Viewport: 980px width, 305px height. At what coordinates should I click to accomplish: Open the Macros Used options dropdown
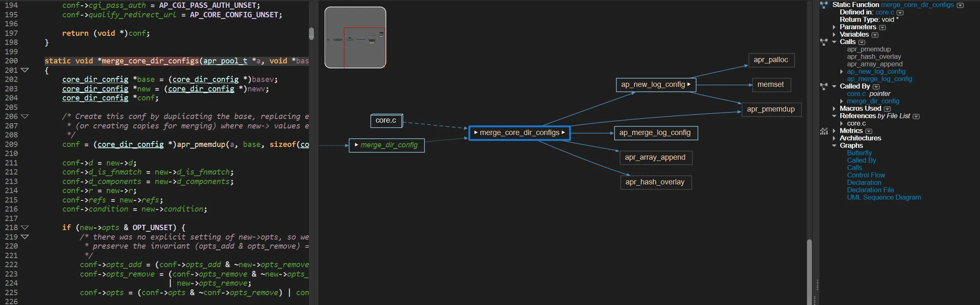point(887,109)
